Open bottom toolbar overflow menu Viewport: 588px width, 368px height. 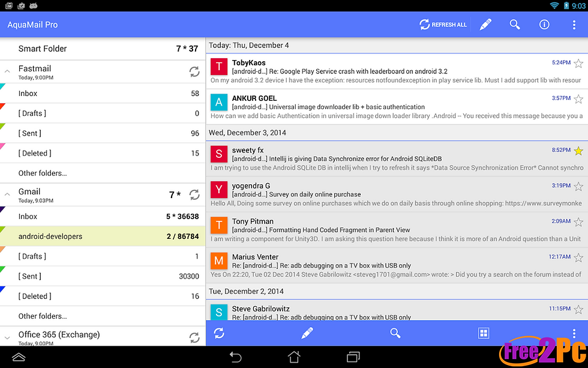pos(574,333)
